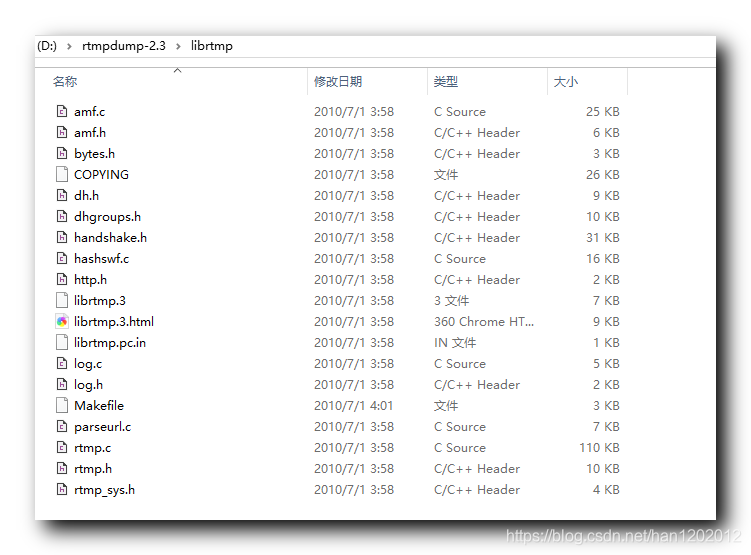751x555 pixels.
Task: Click the 360 Chrome icon of librtmp.3.html
Action: [x=62, y=322]
